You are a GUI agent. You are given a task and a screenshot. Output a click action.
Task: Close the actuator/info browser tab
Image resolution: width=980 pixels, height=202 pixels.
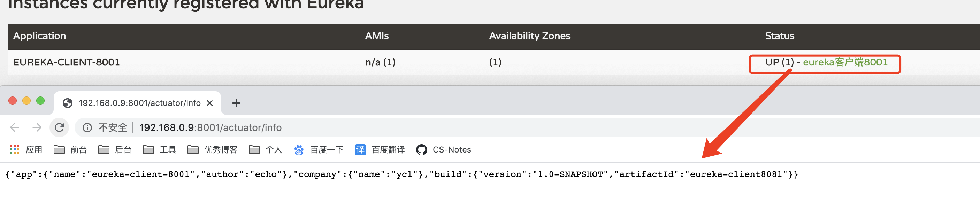pyautogui.click(x=209, y=103)
